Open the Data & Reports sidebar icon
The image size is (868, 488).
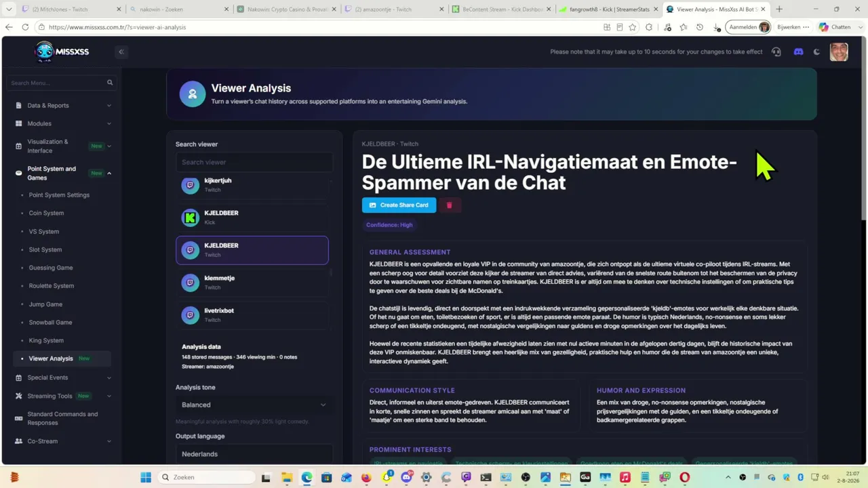tap(18, 106)
